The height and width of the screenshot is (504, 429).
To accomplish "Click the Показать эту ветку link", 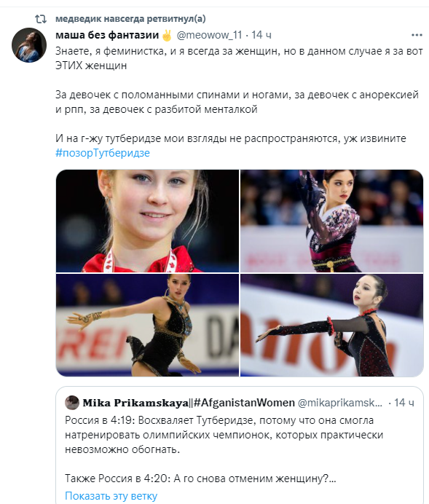I will pos(111,496).
